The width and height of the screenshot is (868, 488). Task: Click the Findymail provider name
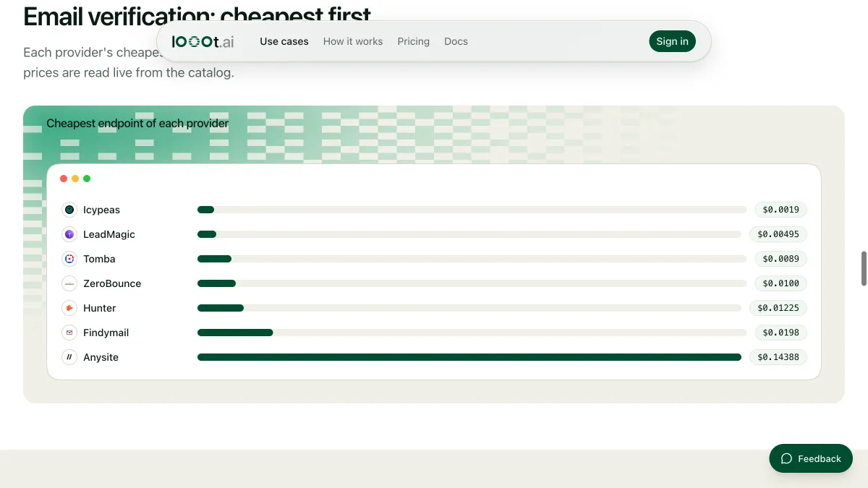(x=106, y=333)
